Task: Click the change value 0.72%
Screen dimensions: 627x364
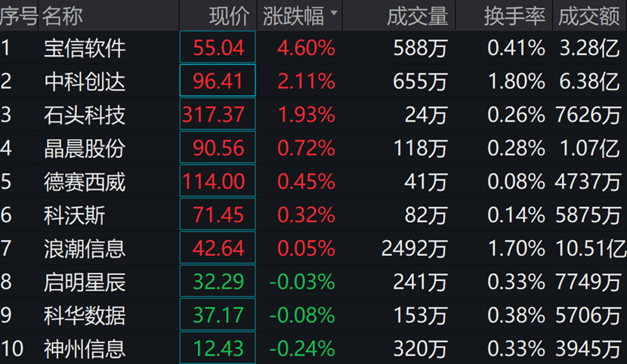Action: pyautogui.click(x=306, y=148)
